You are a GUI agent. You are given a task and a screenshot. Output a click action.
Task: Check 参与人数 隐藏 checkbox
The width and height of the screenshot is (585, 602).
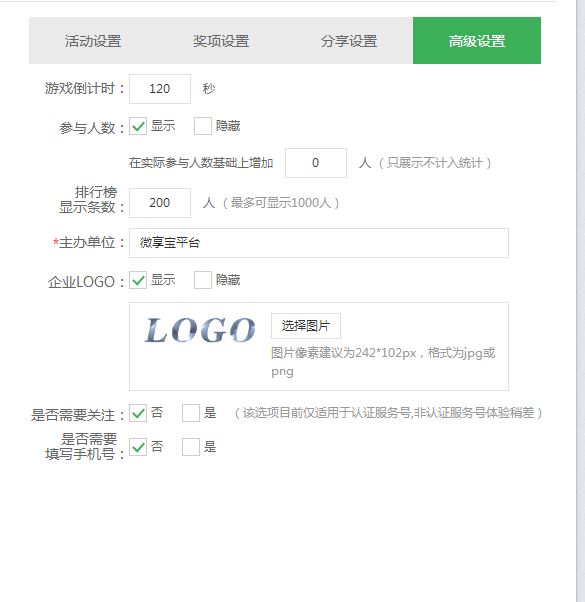203,126
